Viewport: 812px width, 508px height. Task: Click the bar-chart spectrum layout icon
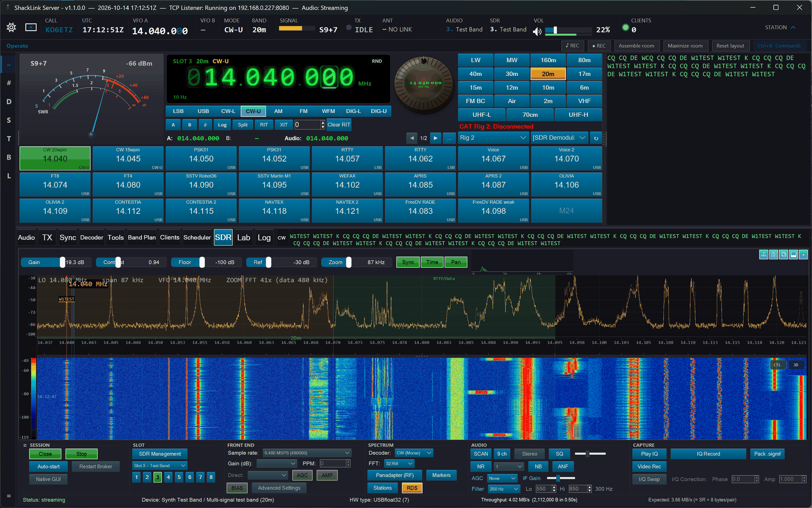[x=764, y=254]
